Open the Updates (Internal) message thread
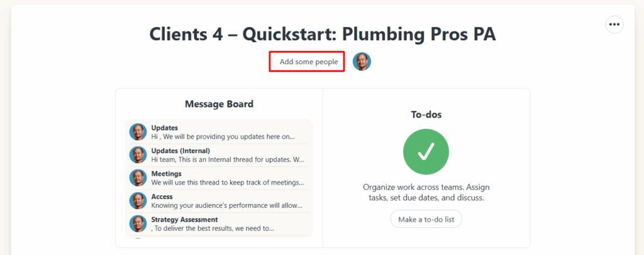 pyautogui.click(x=180, y=151)
